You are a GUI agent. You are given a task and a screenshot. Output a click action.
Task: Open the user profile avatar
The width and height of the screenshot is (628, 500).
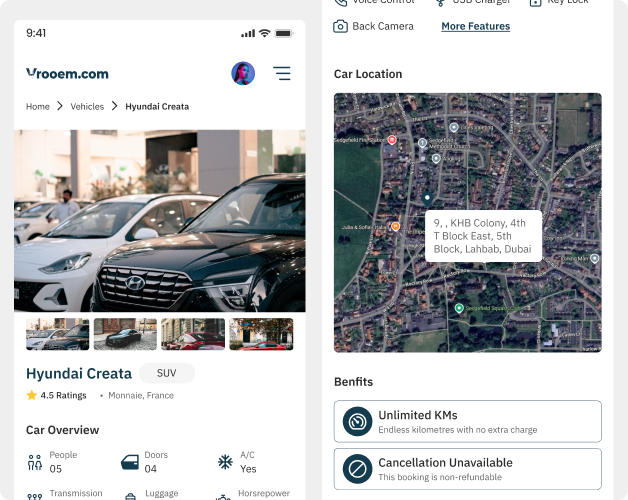click(x=243, y=73)
